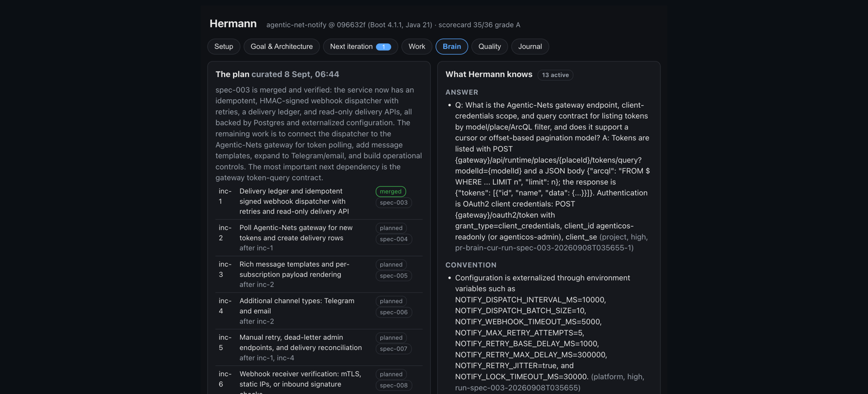Open the spec-003 tag

394,203
